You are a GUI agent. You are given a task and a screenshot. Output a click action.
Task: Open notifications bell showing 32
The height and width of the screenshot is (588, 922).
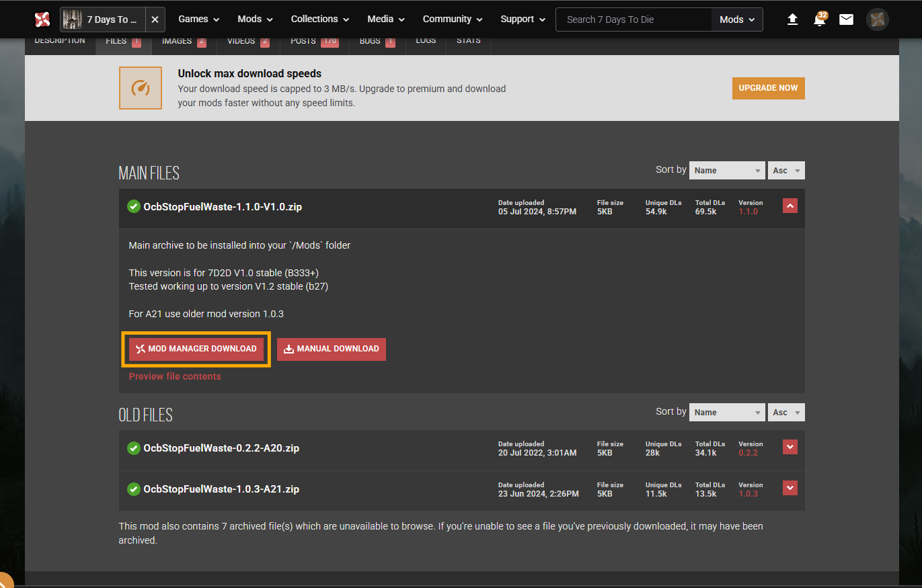(819, 19)
